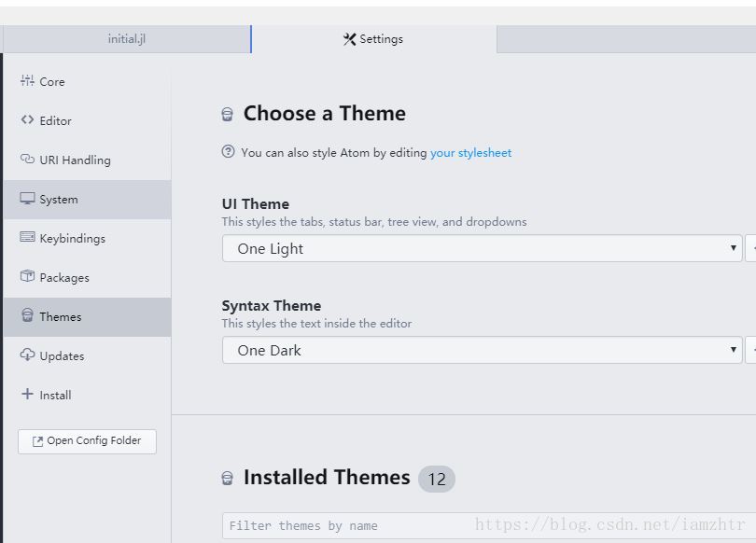Open UI Theme settings button beside One Light
This screenshot has height=543, width=756.
[x=750, y=248]
